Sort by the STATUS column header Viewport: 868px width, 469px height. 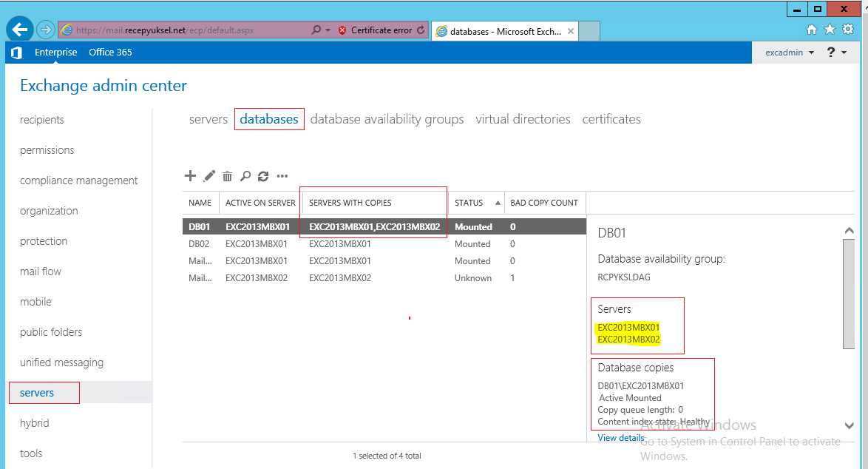tap(476, 203)
